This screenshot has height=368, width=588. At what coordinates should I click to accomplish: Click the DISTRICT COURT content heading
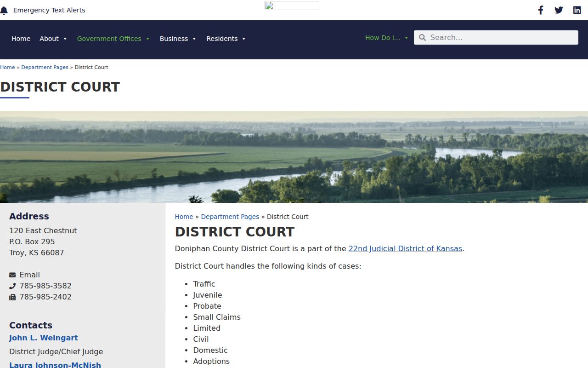click(235, 232)
